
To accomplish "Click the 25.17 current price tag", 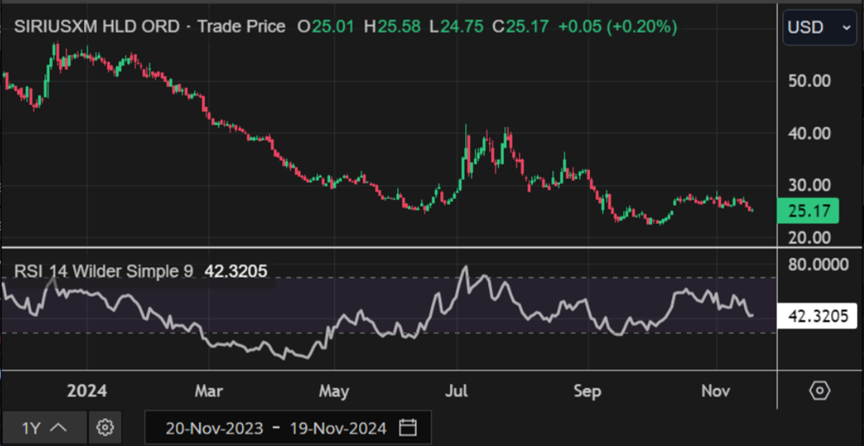I will [808, 211].
